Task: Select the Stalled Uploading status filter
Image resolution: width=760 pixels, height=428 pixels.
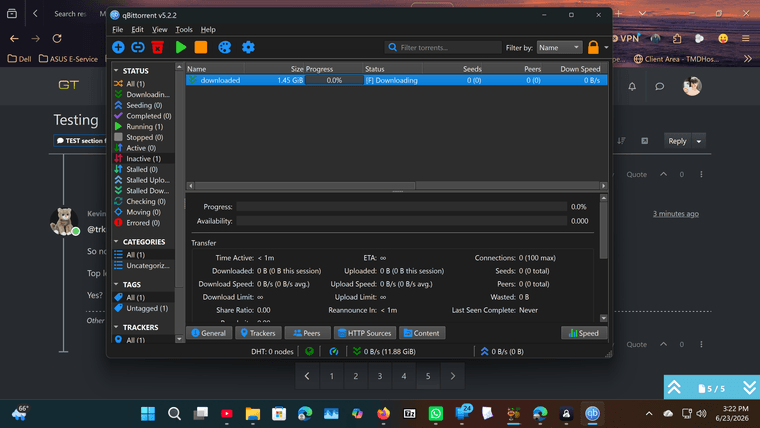Action: pyautogui.click(x=143, y=180)
